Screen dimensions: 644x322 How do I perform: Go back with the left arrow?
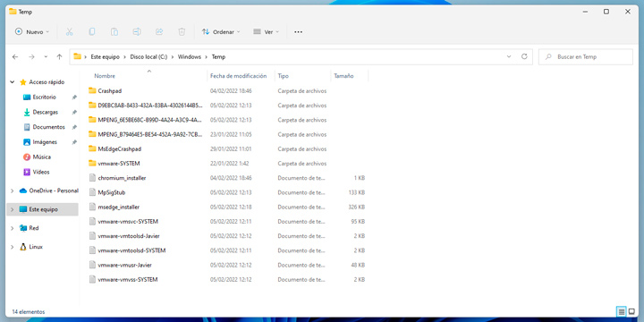[15, 56]
